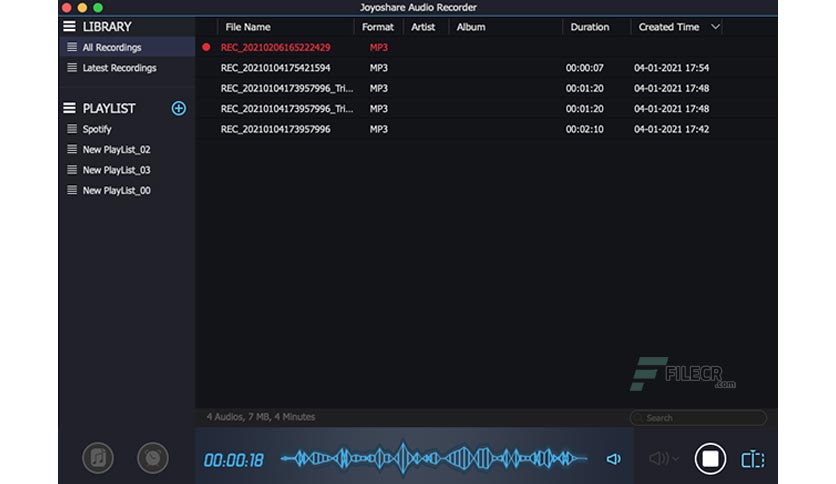Maximize the window with green button
836x484 pixels.
[98, 7]
